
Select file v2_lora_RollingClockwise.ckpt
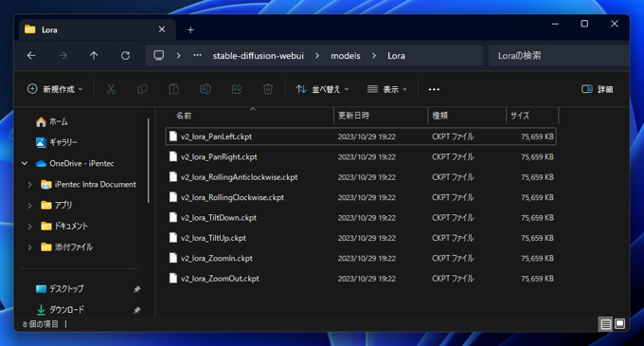point(361,197)
